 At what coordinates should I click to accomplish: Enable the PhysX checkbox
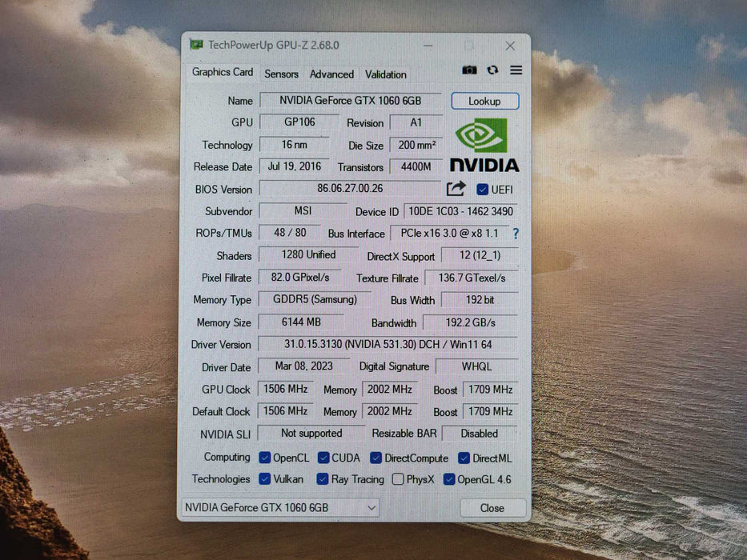398,479
